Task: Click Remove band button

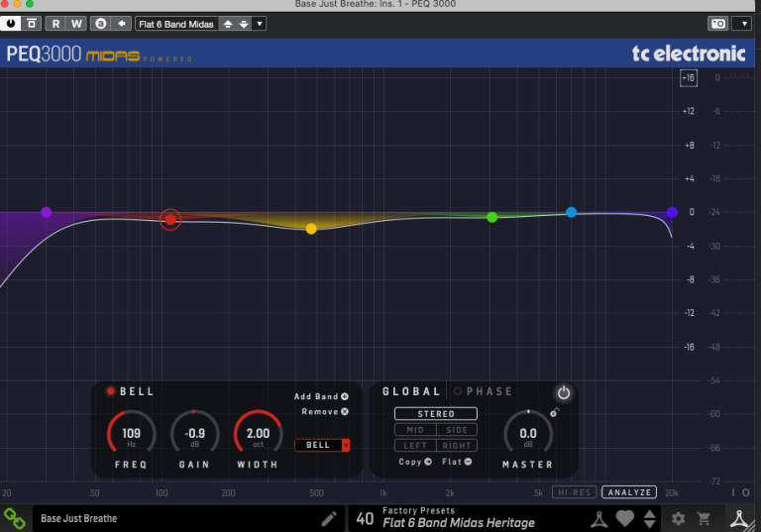Action: click(325, 411)
